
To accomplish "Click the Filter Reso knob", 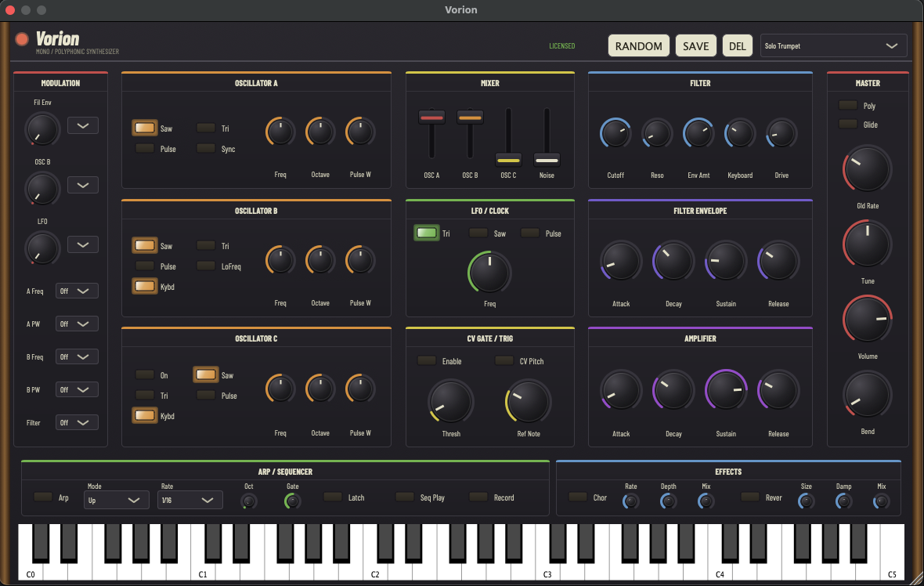I will (657, 133).
